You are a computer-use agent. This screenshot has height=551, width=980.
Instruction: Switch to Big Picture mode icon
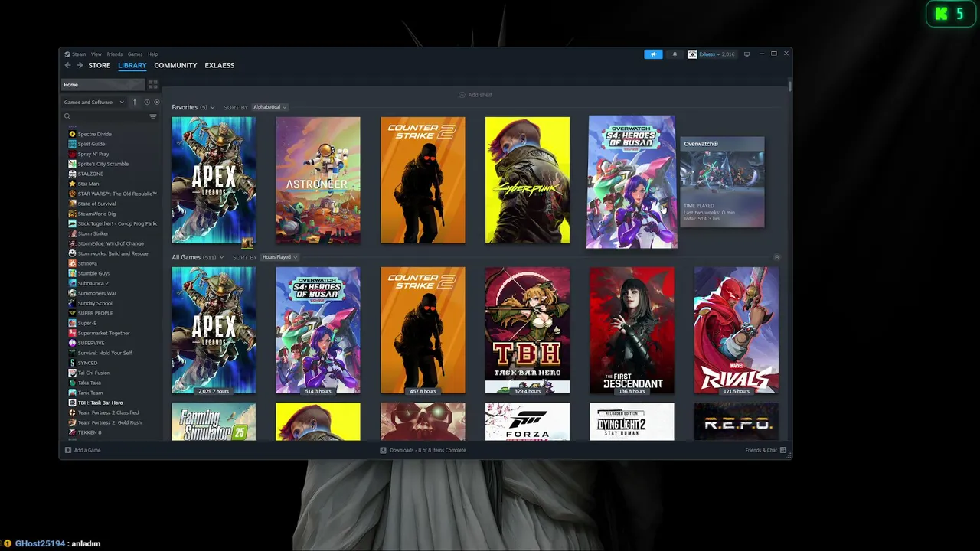click(746, 54)
